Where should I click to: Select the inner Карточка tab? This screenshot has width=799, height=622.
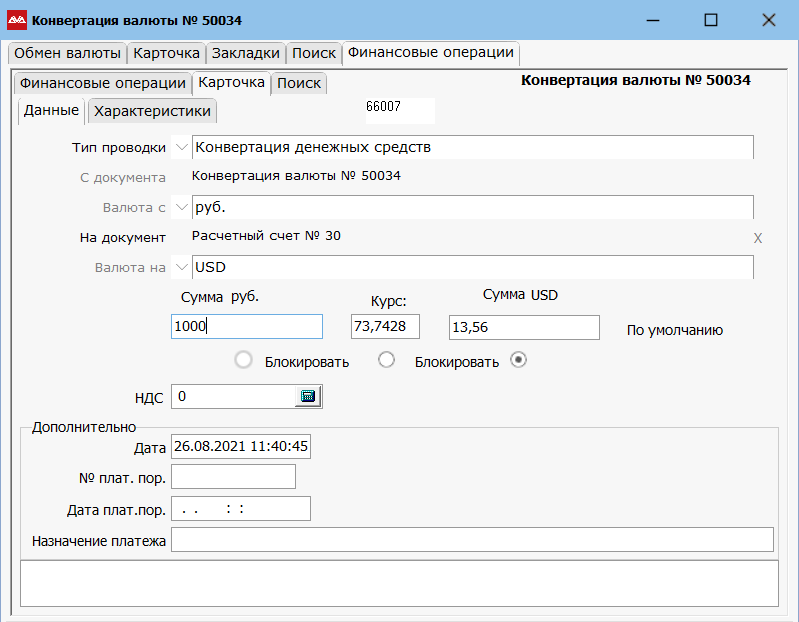(231, 83)
